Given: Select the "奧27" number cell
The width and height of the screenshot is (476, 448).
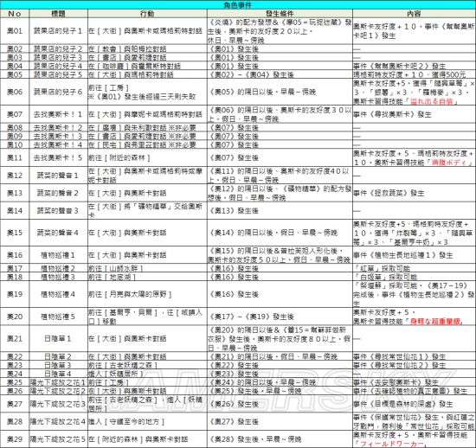Looking at the screenshot, I should 15,404.
